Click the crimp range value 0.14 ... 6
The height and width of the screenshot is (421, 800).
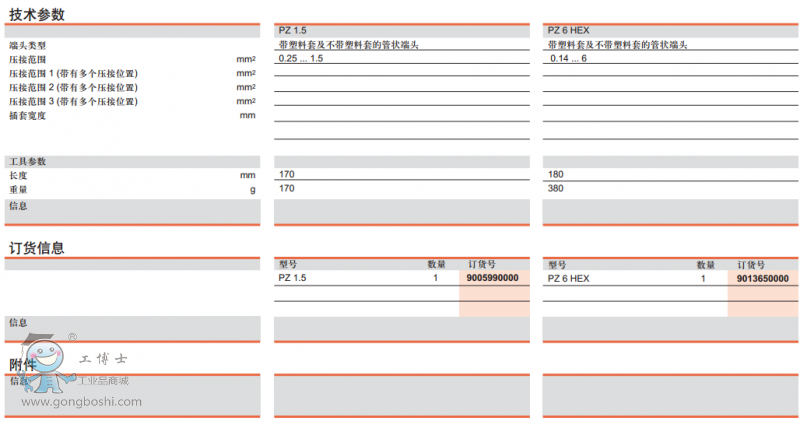pos(568,60)
